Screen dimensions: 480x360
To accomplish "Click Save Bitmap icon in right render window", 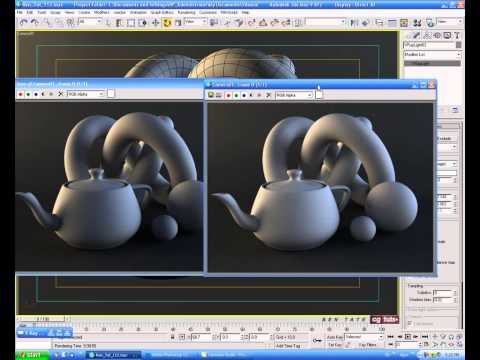I will (x=211, y=95).
